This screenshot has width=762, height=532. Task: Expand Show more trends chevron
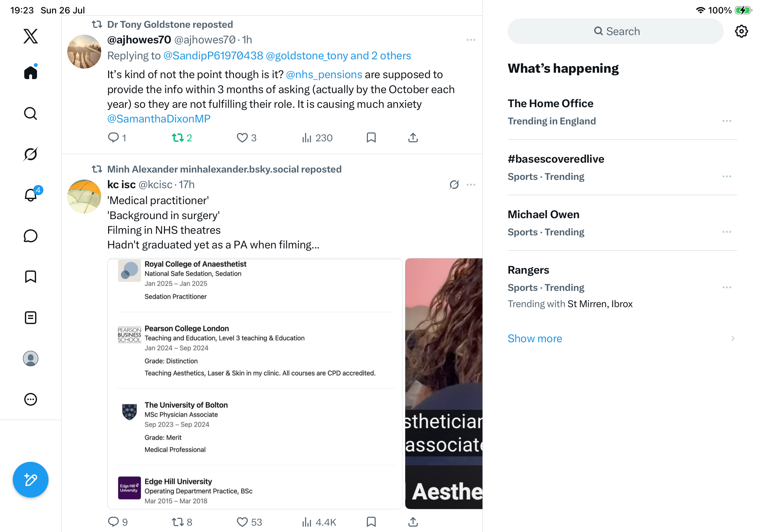pyautogui.click(x=732, y=338)
